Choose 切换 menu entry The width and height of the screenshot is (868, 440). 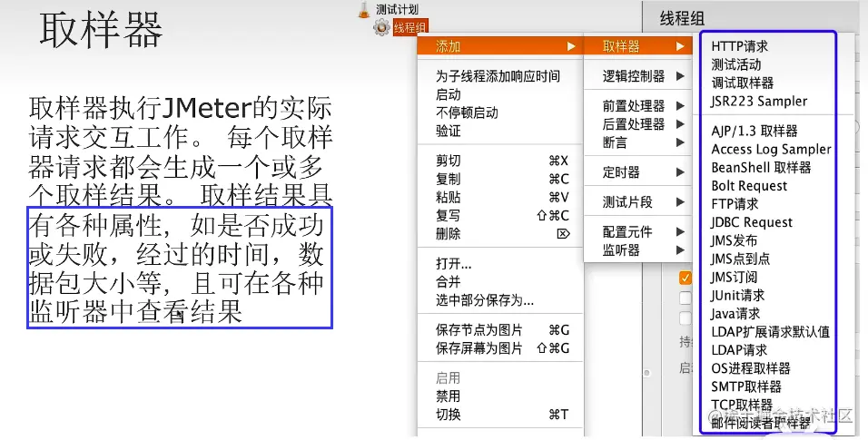pos(500,415)
